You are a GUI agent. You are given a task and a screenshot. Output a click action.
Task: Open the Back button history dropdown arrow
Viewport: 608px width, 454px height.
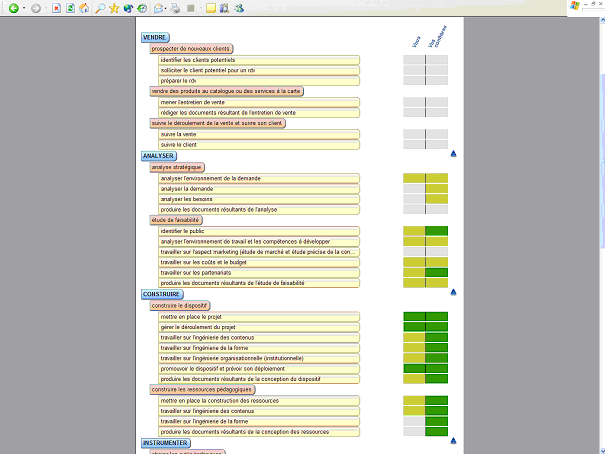tap(22, 8)
